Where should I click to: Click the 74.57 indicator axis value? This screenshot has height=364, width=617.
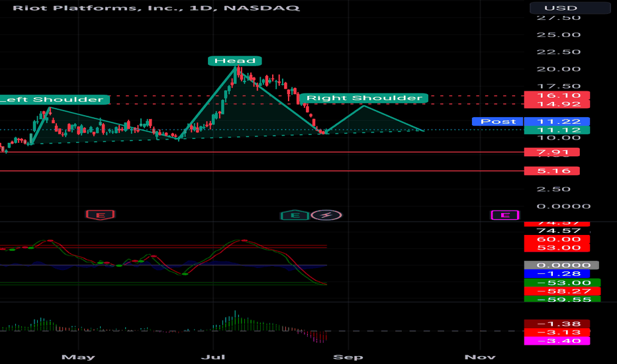point(558,231)
